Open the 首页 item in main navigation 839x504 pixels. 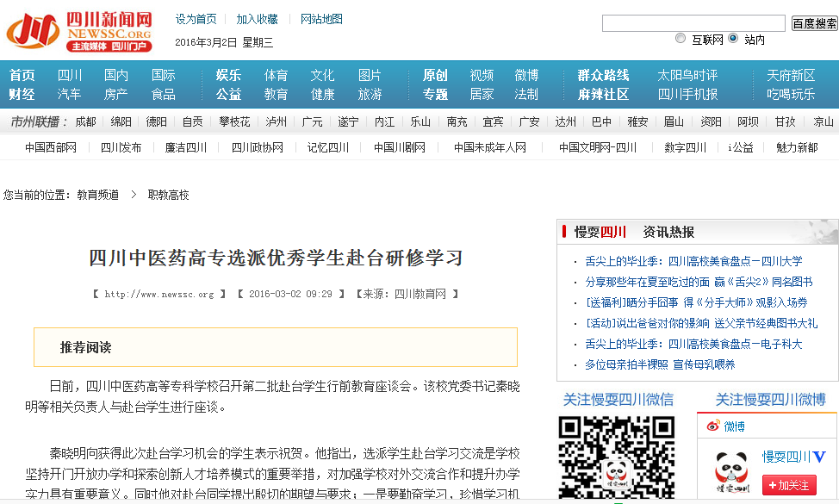pos(22,75)
